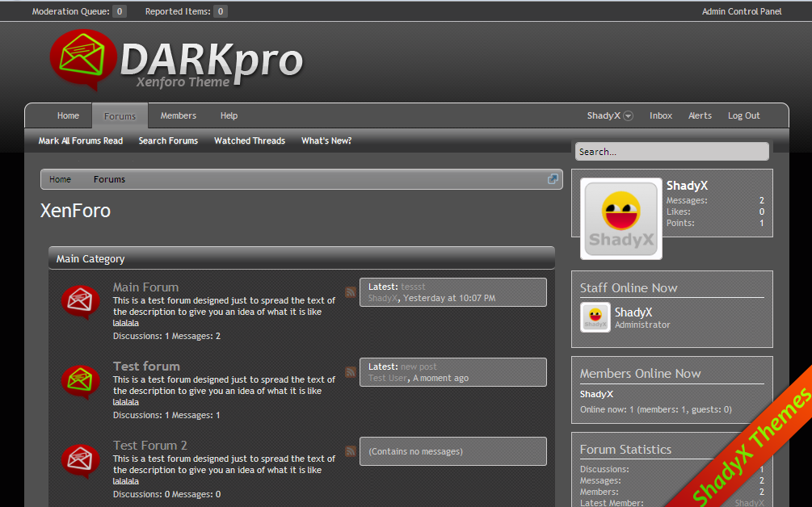Viewport: 812px width, 507px height.
Task: Click 'Likes:' label in the profile block
Action: [679, 212]
